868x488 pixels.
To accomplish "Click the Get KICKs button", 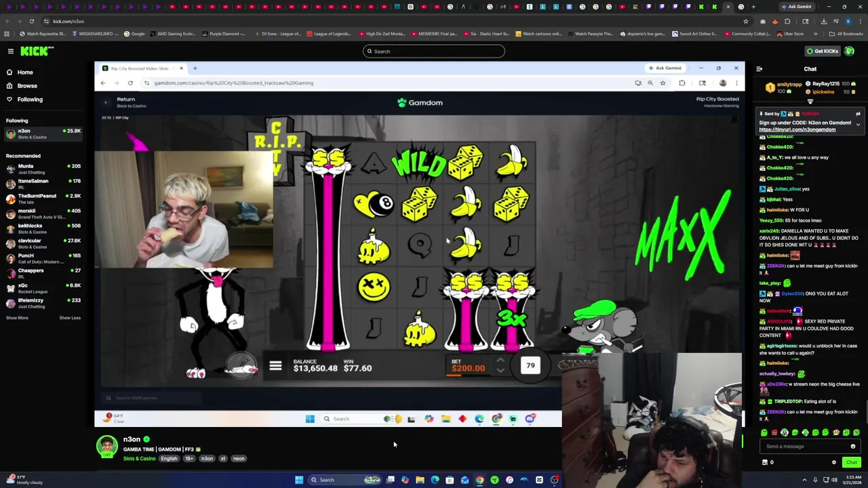I will pyautogui.click(x=822, y=52).
